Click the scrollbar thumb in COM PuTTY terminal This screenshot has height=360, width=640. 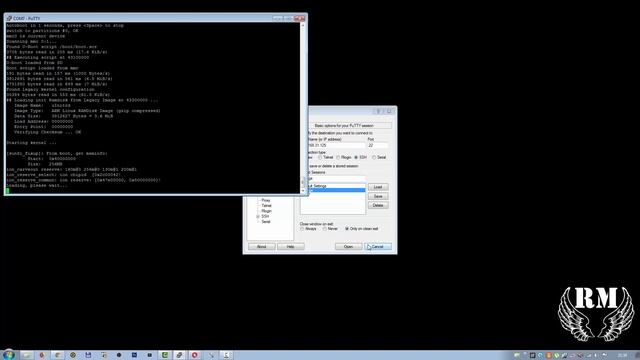tap(302, 182)
